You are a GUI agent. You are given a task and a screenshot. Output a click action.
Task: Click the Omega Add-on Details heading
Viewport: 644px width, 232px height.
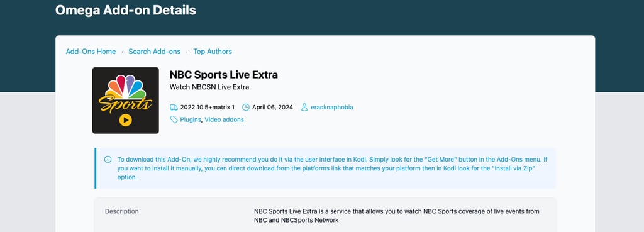126,10
